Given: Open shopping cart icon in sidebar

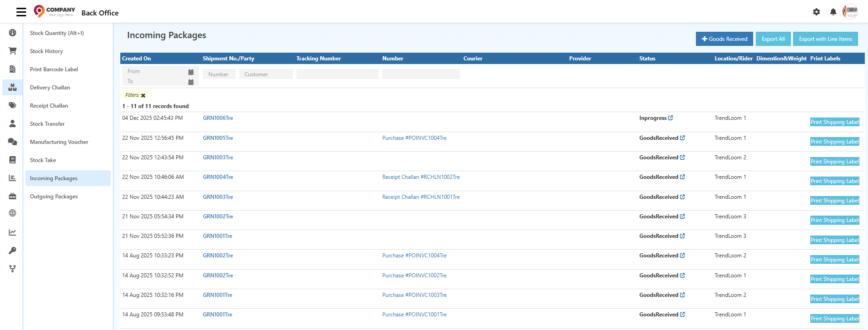Looking at the screenshot, I should 12,51.
